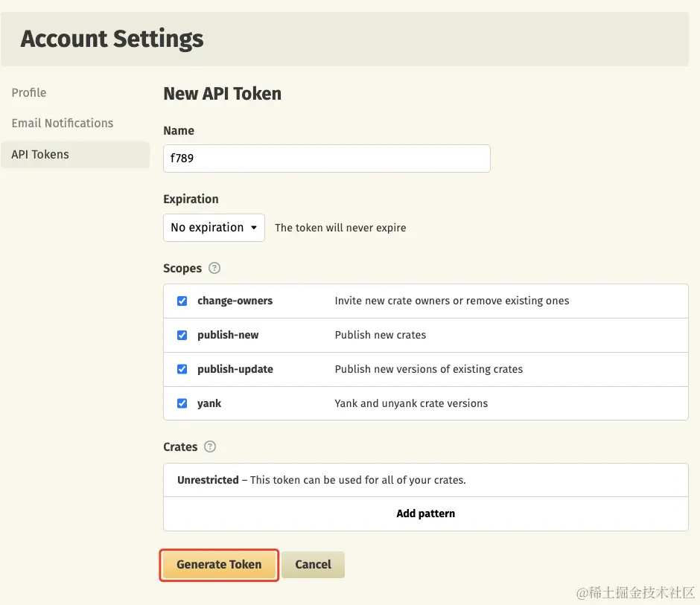
Task: Click the 'Invite new crate owners' description text
Action: 451,301
